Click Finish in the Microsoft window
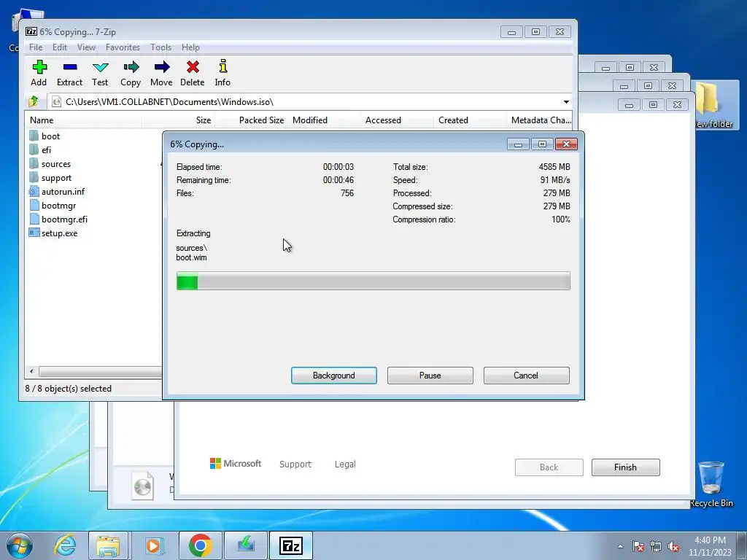This screenshot has height=560, width=747. click(625, 467)
